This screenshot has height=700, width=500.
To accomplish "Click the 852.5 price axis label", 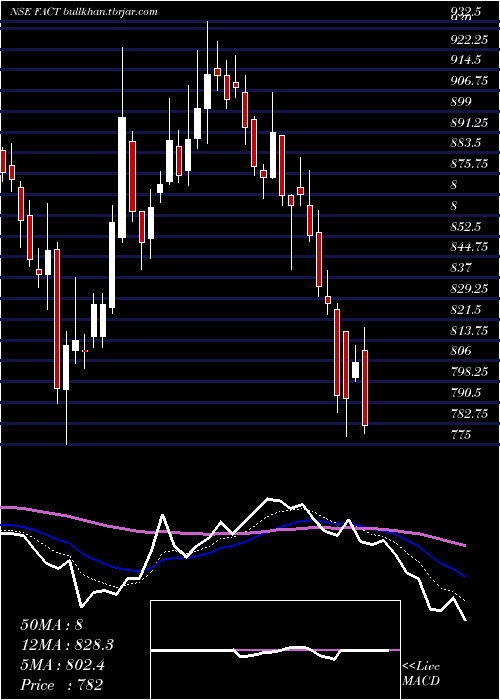I will tap(466, 226).
